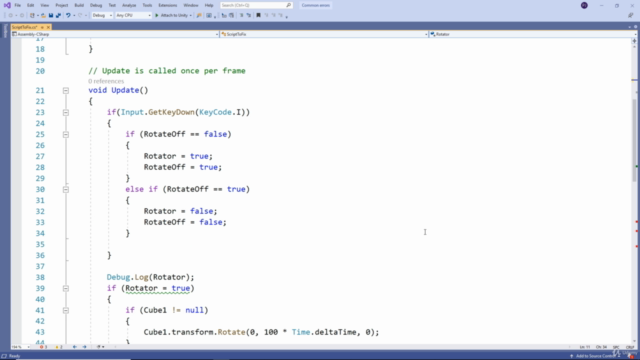Click the split editor handle above scrollbar
The image size is (640, 360).
point(634,41)
